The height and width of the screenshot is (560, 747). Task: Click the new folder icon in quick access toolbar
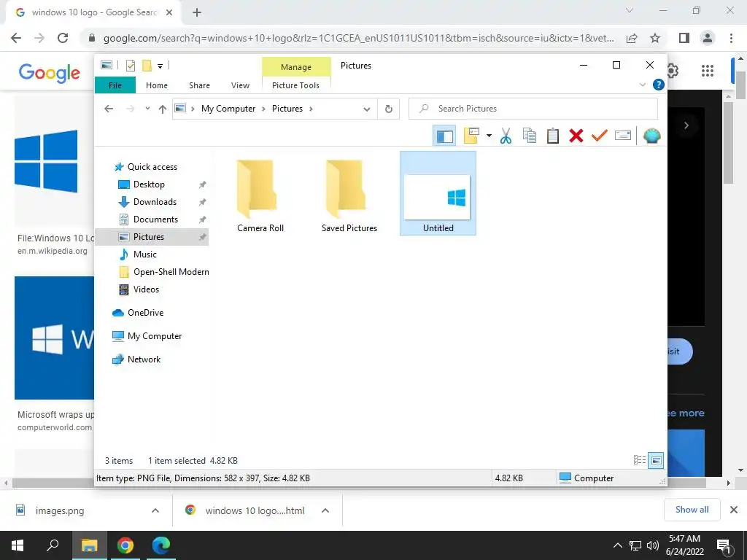point(147,66)
